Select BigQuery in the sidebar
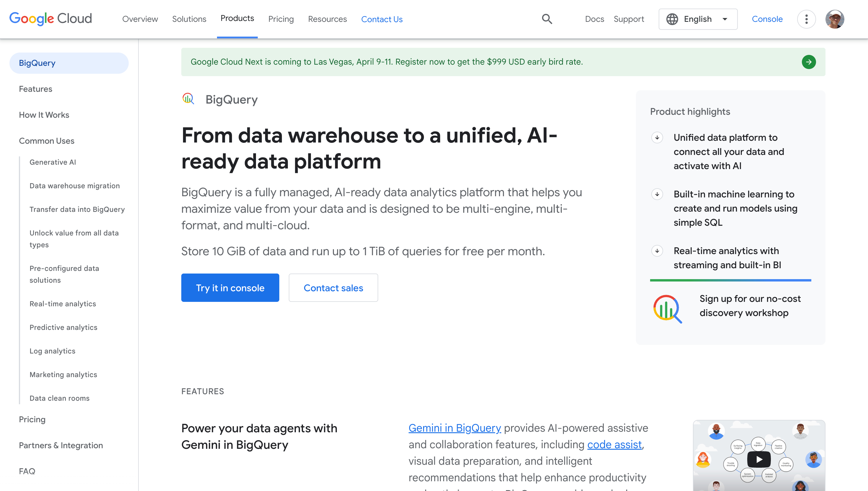Viewport: 868px width, 491px height. click(x=69, y=63)
